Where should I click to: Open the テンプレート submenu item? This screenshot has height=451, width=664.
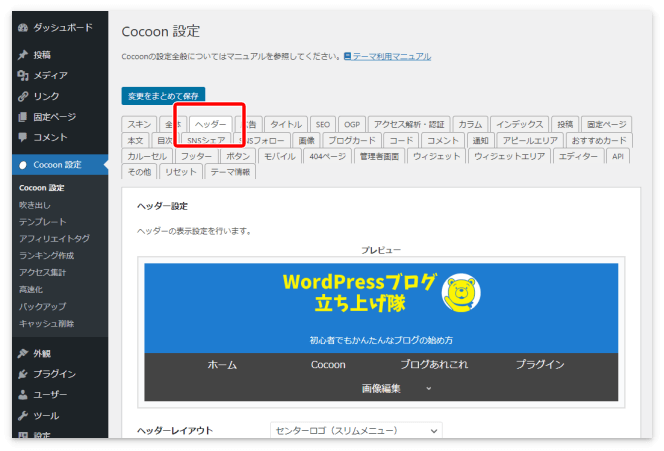coord(43,222)
